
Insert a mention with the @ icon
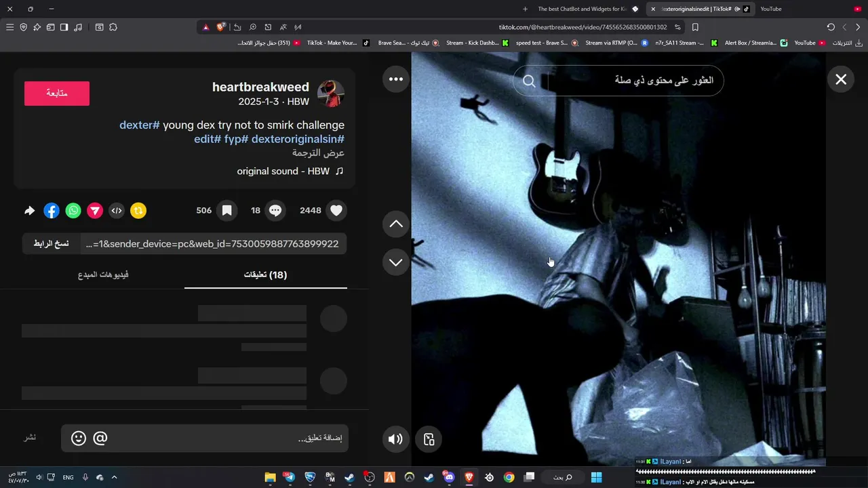point(100,439)
